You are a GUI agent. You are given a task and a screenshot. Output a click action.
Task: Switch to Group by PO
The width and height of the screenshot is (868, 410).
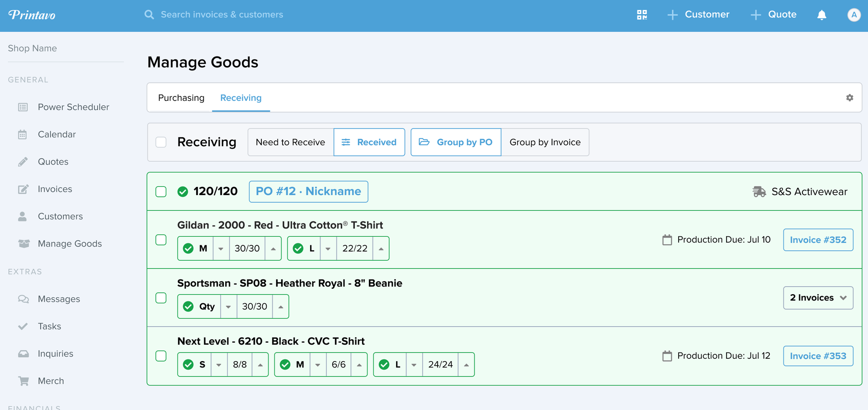[x=456, y=142]
